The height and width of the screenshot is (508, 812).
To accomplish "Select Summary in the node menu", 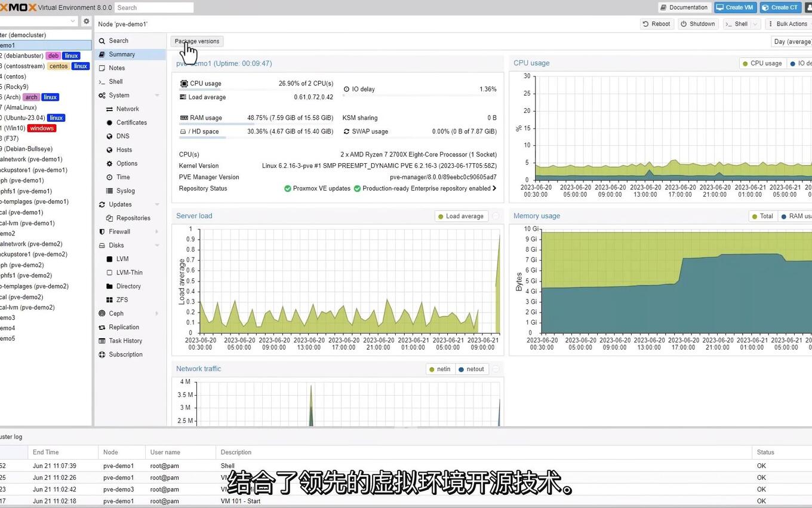I will click(130, 54).
